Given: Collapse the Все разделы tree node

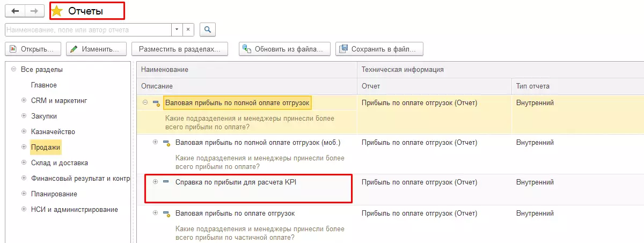Looking at the screenshot, I should [x=13, y=70].
